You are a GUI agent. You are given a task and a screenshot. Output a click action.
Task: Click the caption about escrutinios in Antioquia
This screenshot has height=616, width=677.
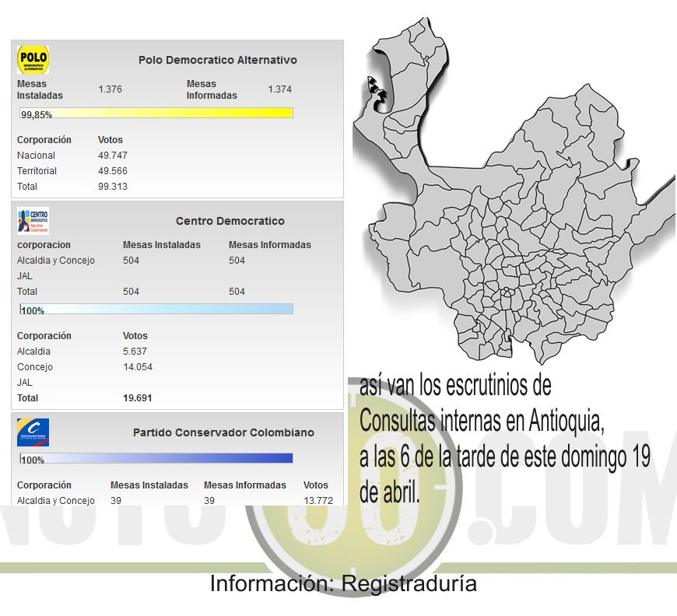pyautogui.click(x=504, y=440)
